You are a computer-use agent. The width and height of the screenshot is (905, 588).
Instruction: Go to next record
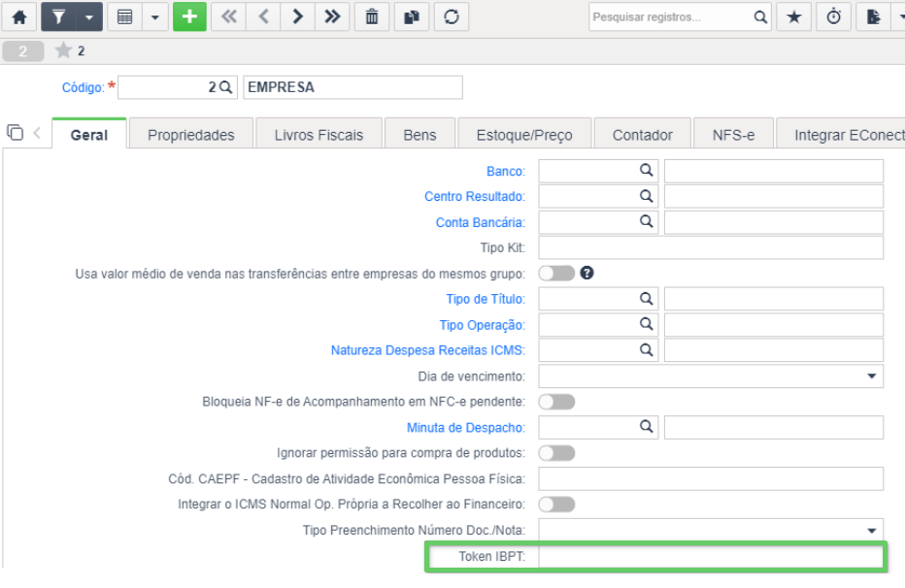[298, 16]
